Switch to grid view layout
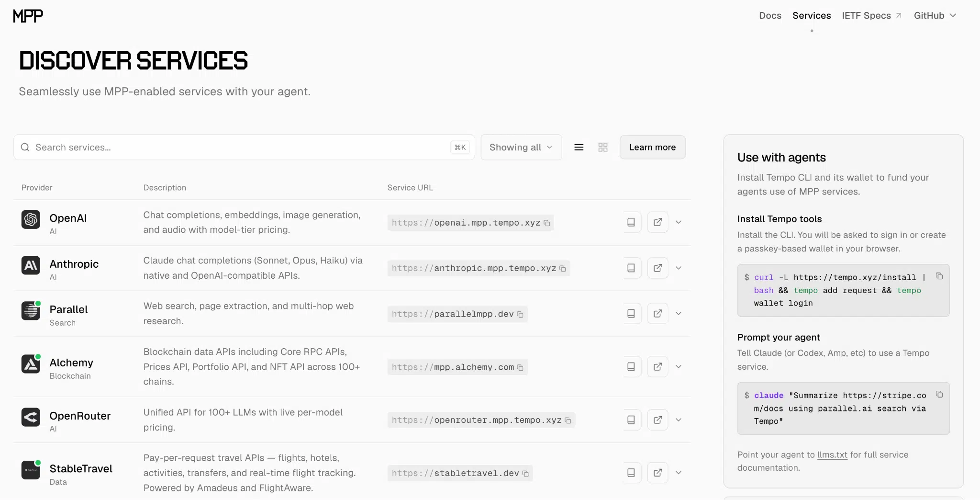This screenshot has width=980, height=500. (603, 148)
